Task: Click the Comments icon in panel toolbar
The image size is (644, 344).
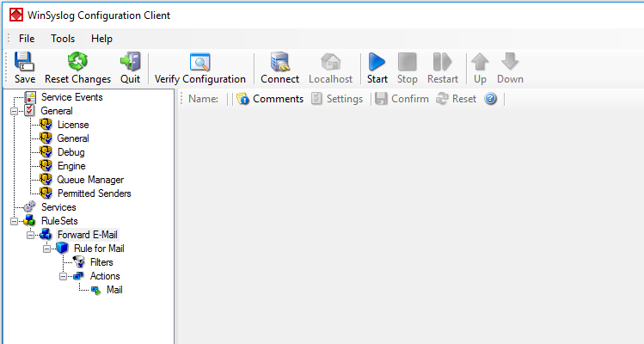Action: 242,99
